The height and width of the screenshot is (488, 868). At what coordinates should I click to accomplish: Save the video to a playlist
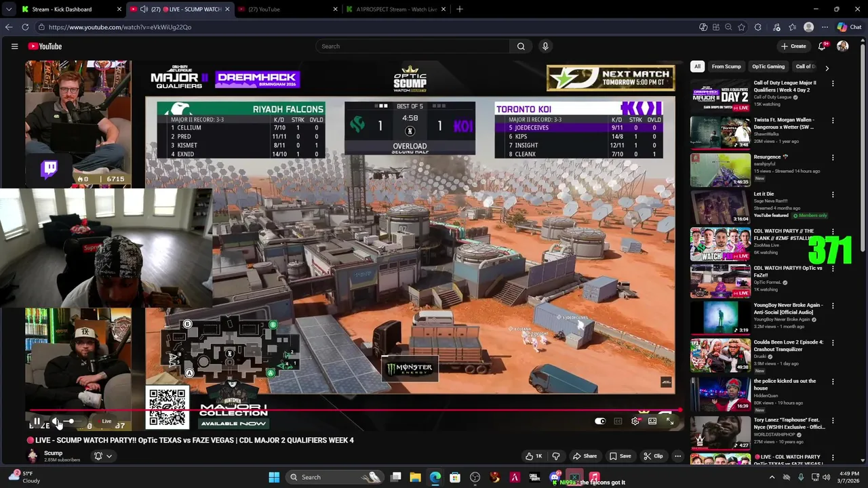620,456
